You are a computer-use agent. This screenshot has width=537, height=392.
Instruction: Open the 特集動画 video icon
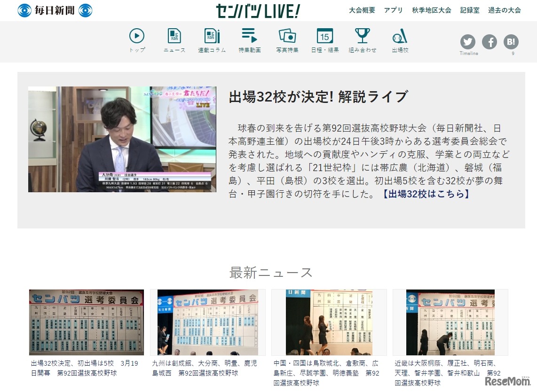click(x=248, y=35)
